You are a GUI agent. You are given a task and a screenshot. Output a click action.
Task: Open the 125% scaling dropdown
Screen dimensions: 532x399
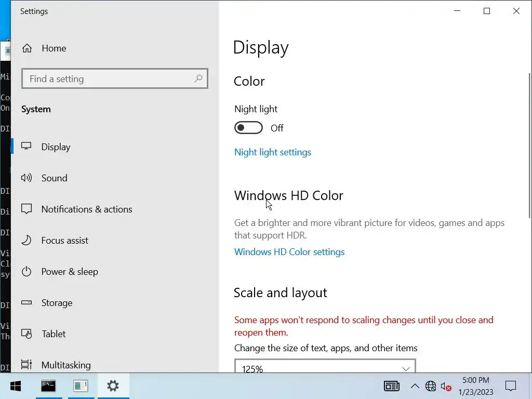tap(325, 366)
